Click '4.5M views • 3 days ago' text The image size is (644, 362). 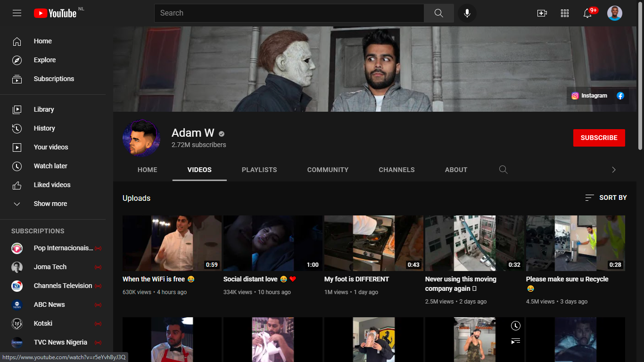(x=557, y=302)
